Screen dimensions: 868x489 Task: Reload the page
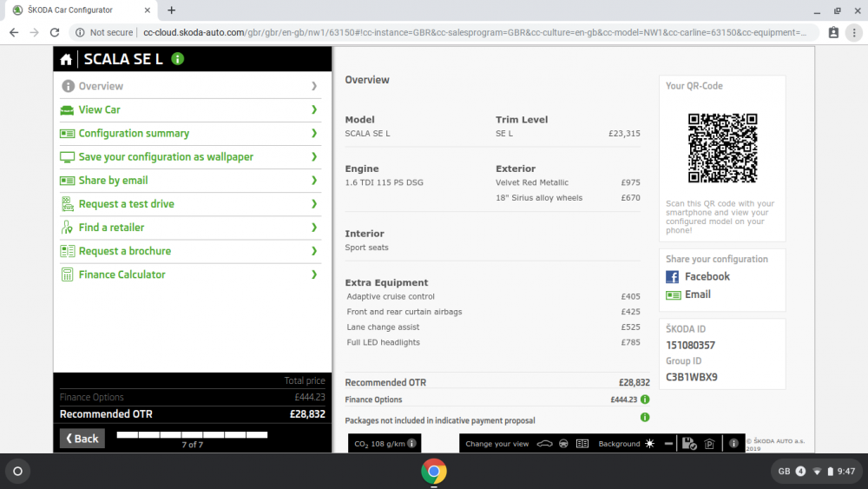click(54, 33)
